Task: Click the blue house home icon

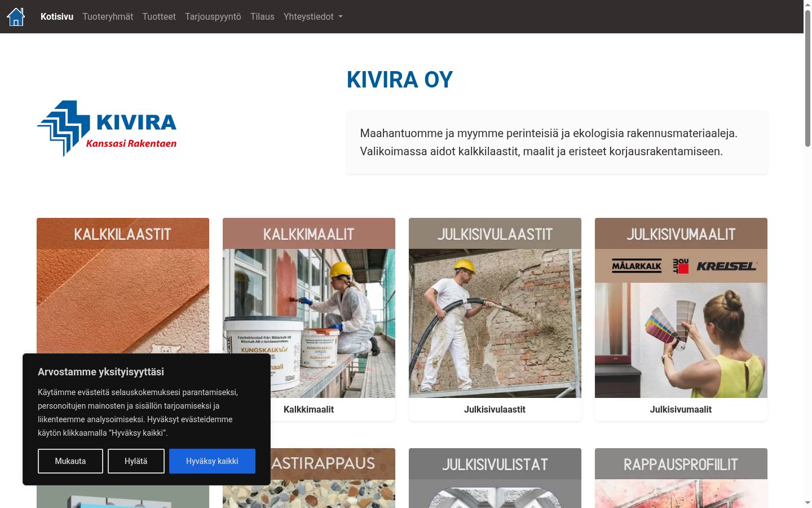Action: [16, 17]
